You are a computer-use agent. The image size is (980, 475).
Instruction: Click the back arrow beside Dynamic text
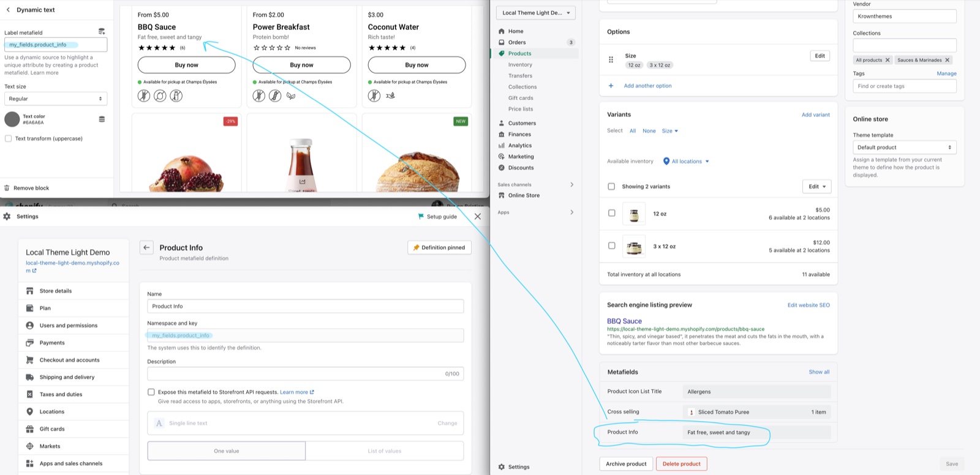pyautogui.click(x=8, y=10)
